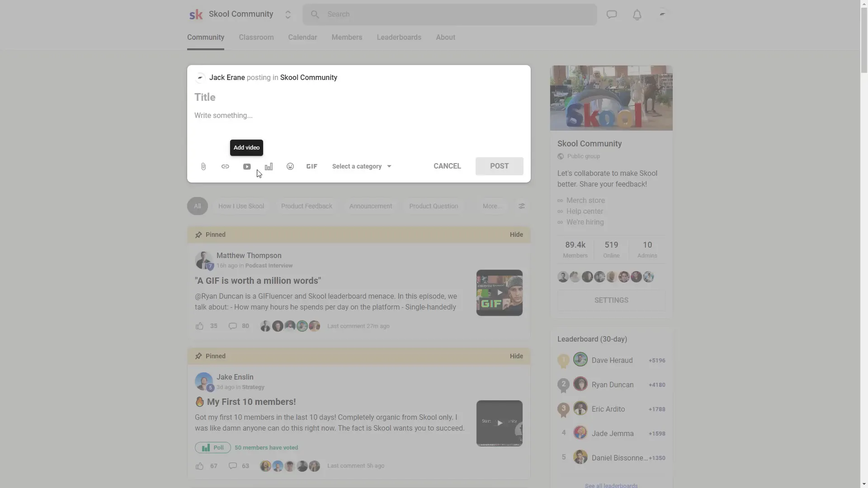The image size is (868, 488).
Task: Play My First 10 members video thumbnail
Action: pyautogui.click(x=499, y=423)
